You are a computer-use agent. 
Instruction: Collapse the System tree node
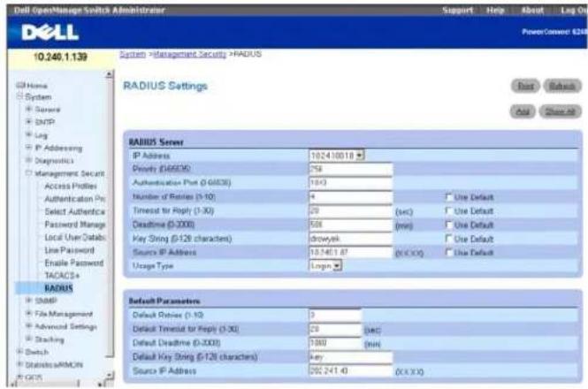point(19,96)
